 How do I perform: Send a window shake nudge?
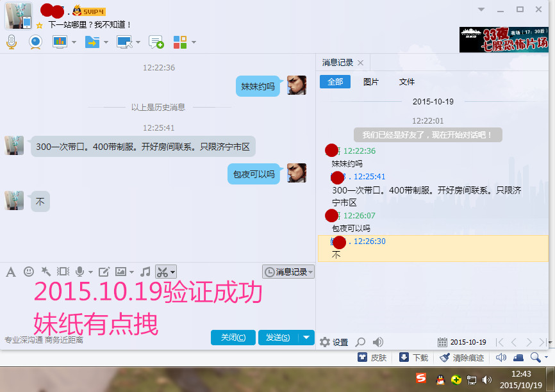coord(62,272)
